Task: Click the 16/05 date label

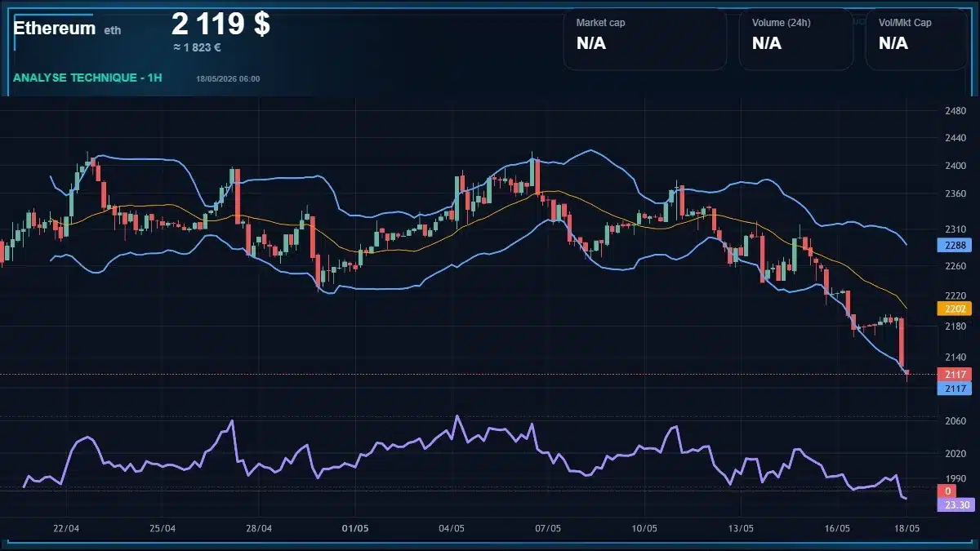Action: tap(837, 528)
